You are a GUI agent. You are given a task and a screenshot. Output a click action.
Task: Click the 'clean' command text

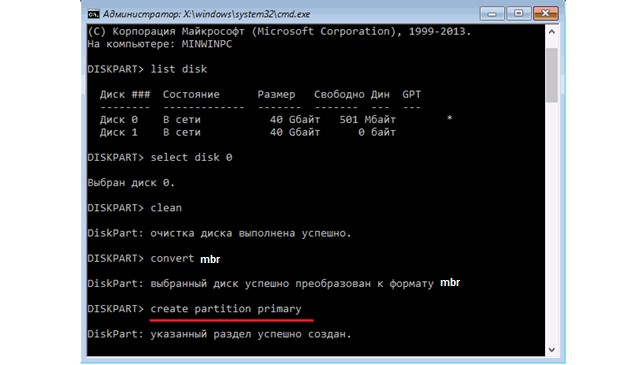tap(166, 208)
